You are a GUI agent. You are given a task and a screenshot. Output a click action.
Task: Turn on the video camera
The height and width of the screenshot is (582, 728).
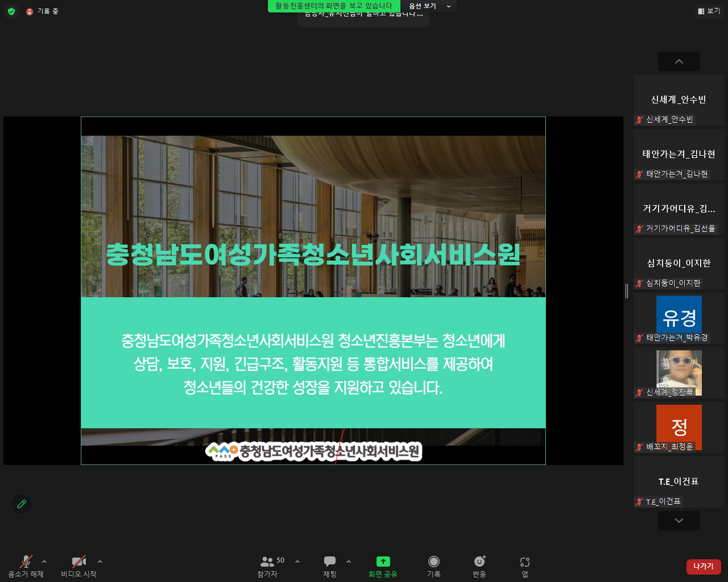point(78,562)
